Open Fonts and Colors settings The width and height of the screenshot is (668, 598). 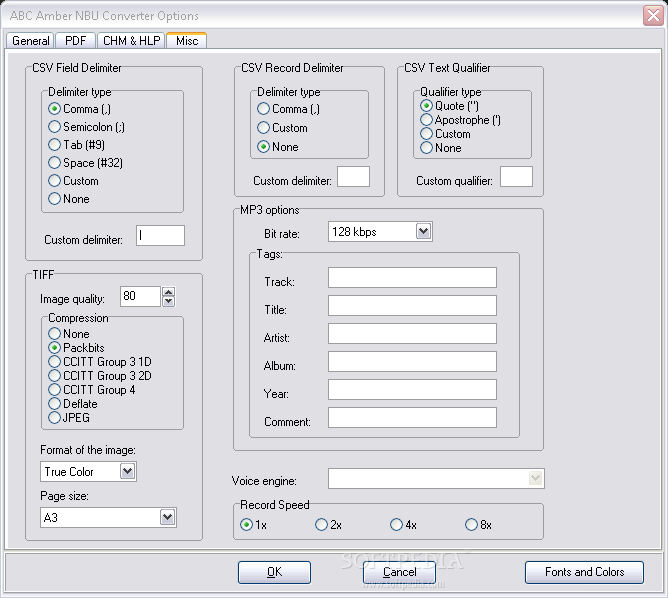tap(584, 572)
